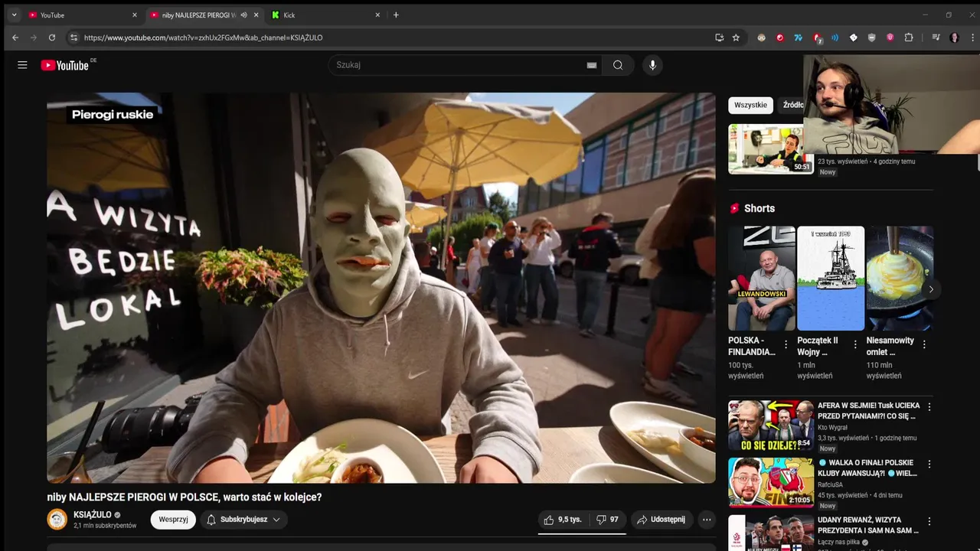Open the three-dot more actions menu under video

pyautogui.click(x=707, y=520)
